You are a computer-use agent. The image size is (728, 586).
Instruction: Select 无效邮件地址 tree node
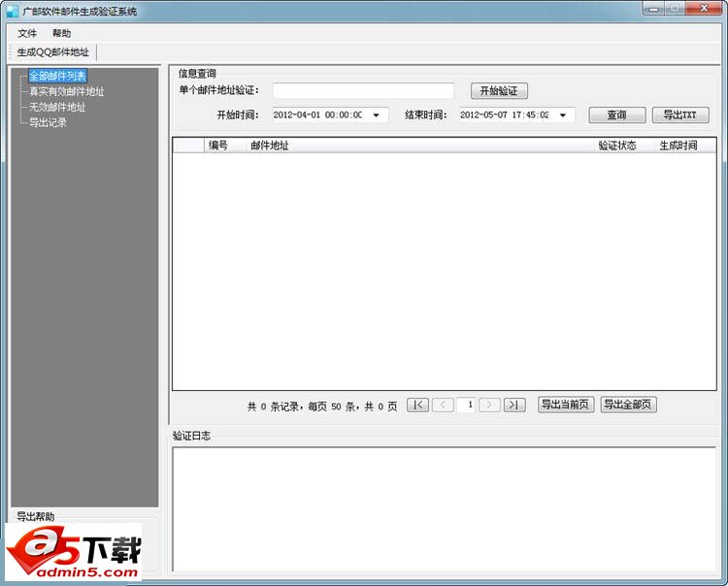click(57, 107)
